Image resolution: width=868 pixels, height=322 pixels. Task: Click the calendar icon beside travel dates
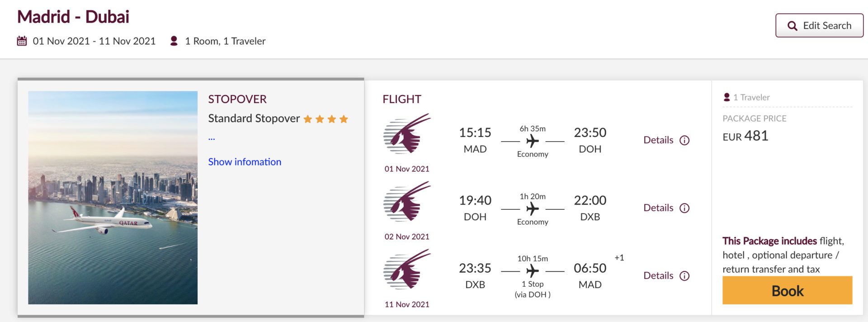point(22,41)
